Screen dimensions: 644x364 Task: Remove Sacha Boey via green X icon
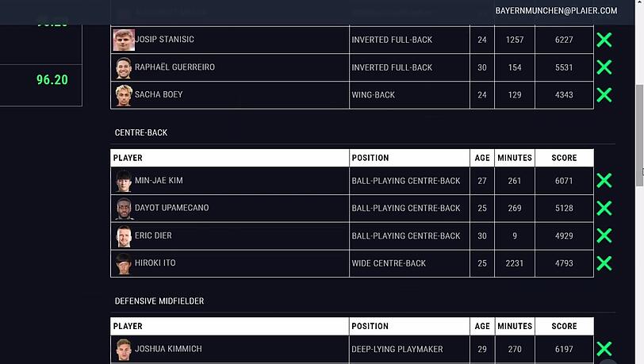click(604, 95)
